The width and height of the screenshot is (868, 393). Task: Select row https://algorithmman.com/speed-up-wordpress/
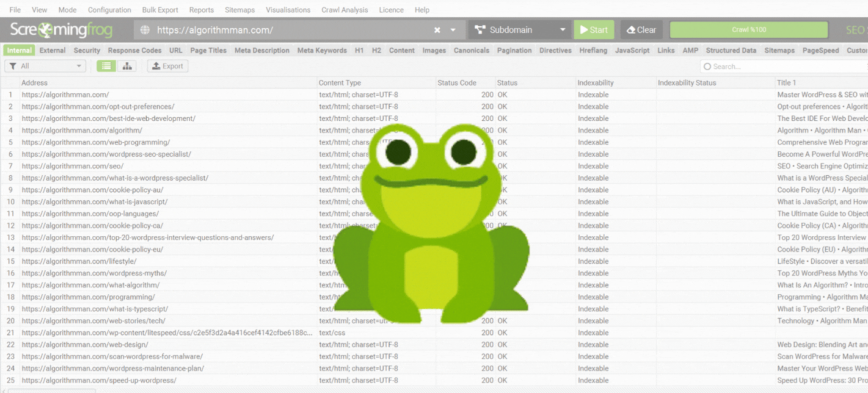pos(434,381)
